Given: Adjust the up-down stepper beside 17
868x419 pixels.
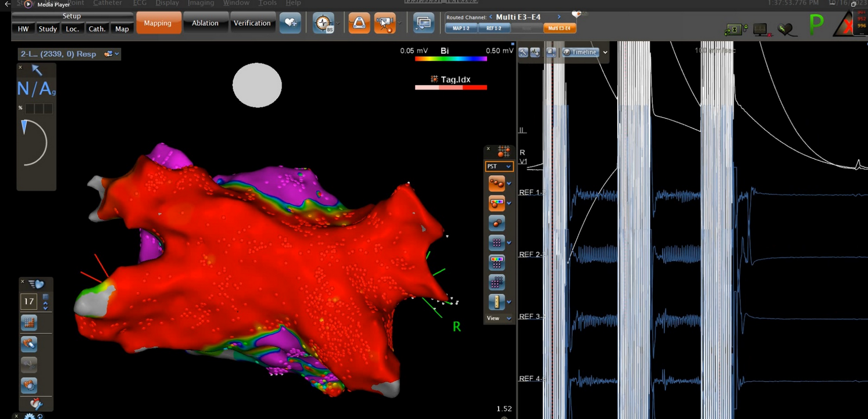Looking at the screenshot, I should [x=46, y=306].
